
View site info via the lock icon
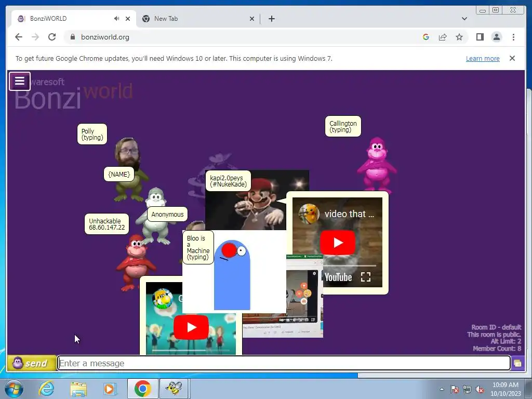[x=72, y=37]
